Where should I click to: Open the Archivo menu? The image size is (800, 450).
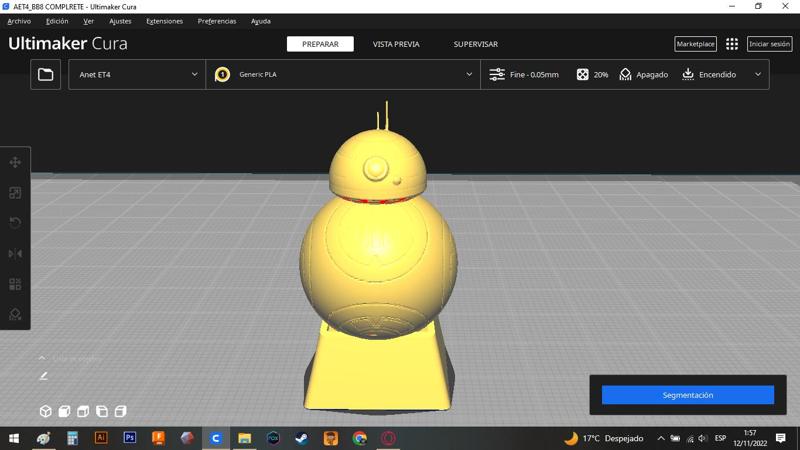click(x=19, y=21)
